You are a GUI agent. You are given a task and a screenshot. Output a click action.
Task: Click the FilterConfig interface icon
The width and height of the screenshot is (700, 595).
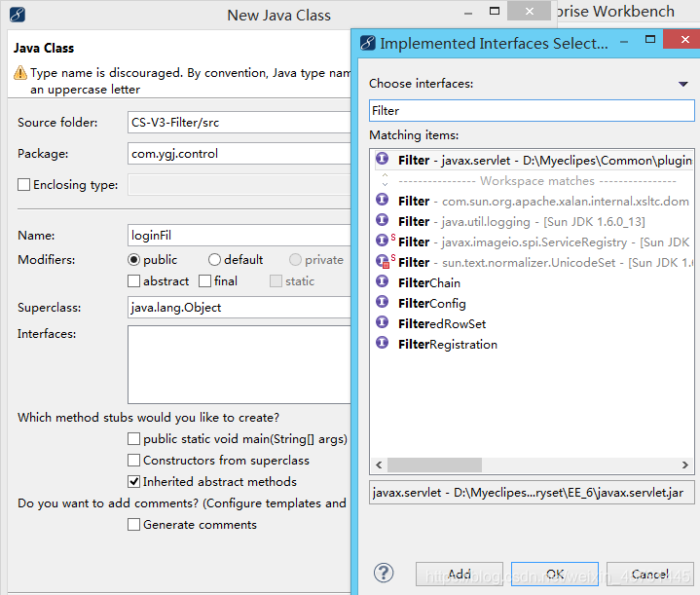tap(383, 303)
